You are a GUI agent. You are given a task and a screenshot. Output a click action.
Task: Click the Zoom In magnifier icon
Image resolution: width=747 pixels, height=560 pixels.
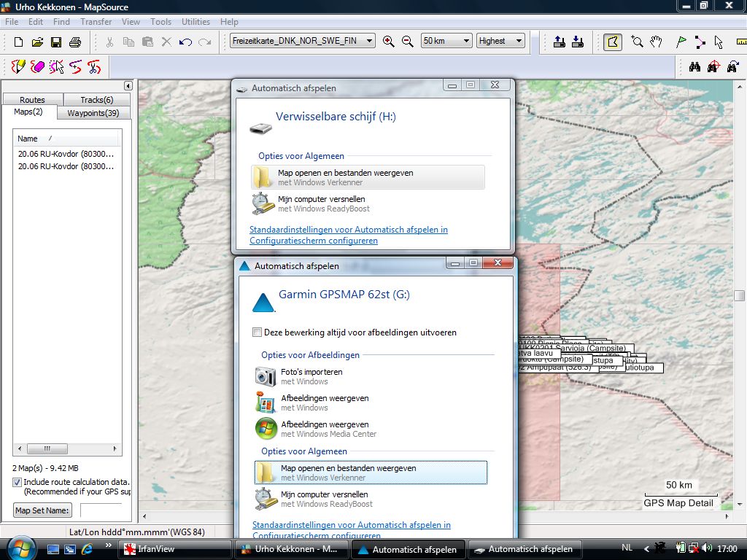click(389, 42)
